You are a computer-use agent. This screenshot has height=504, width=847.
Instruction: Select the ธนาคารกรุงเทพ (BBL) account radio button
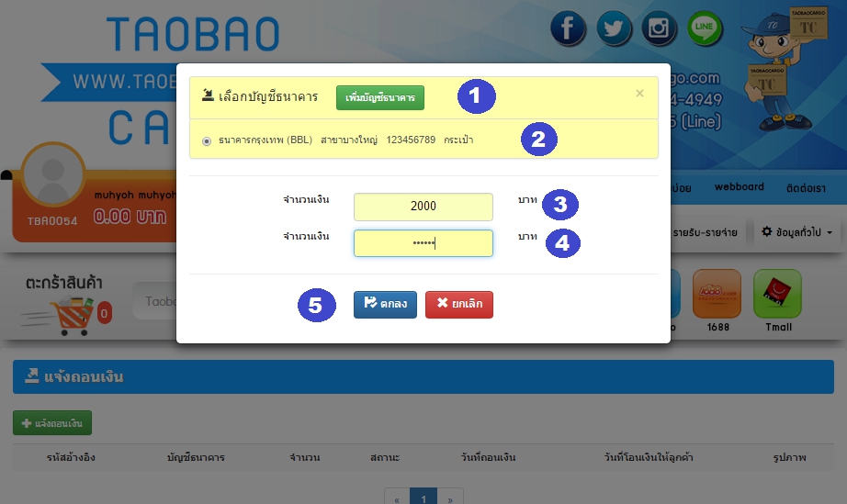[x=206, y=140]
